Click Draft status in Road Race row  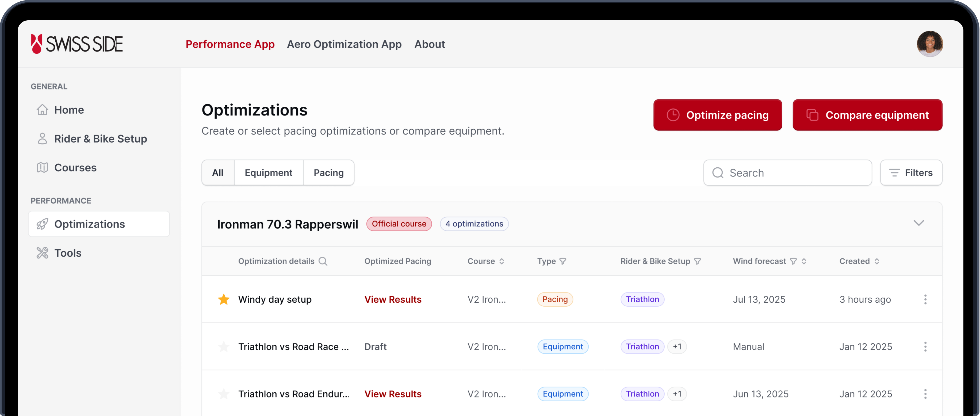coord(376,346)
